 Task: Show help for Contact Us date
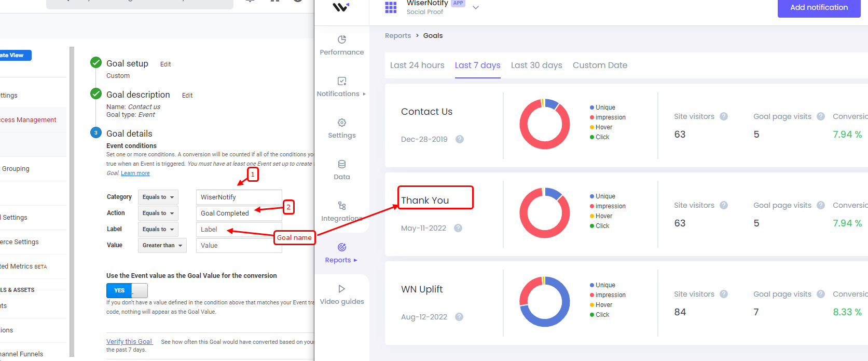(460, 139)
